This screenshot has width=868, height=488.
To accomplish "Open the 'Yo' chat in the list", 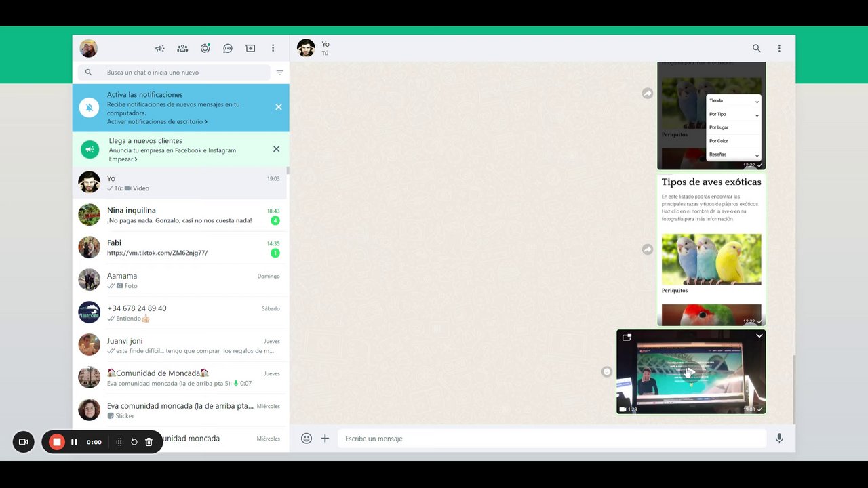I will pyautogui.click(x=180, y=183).
